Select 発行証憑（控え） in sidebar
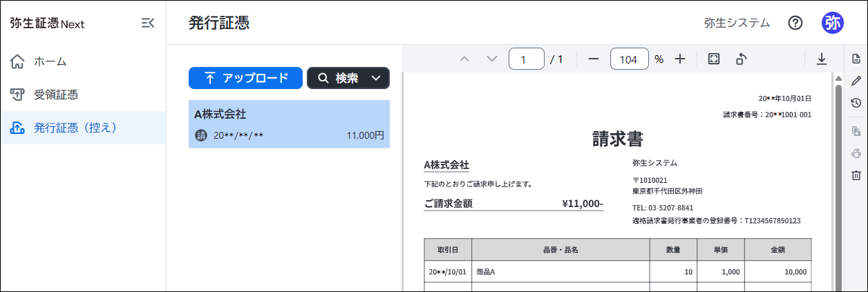This screenshot has height=292, width=868. (83, 128)
